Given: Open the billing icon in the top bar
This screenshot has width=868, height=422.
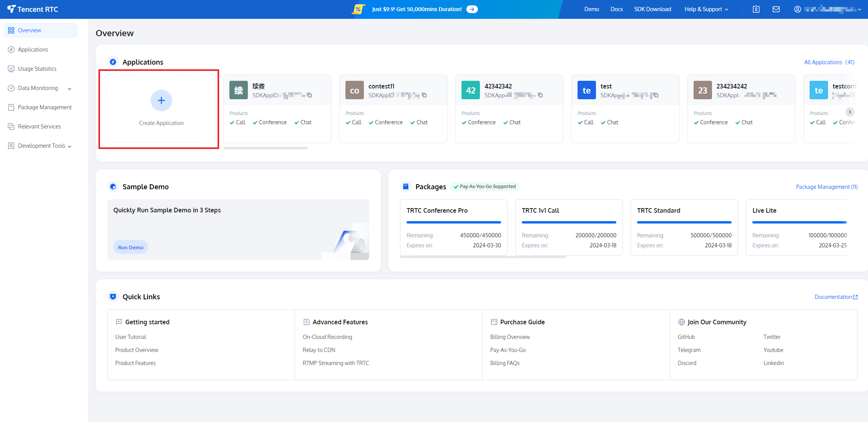Looking at the screenshot, I should [756, 9].
